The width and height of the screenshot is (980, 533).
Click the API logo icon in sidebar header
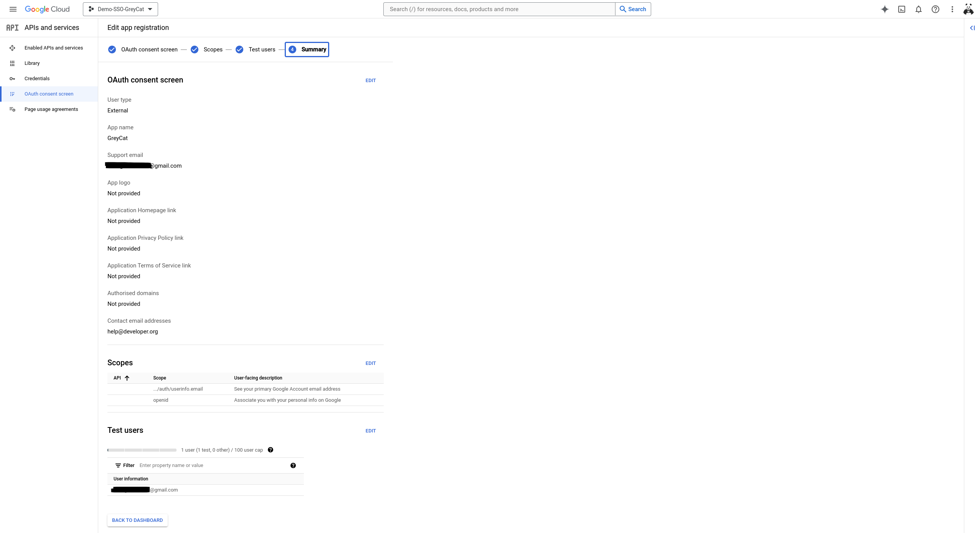click(x=12, y=28)
